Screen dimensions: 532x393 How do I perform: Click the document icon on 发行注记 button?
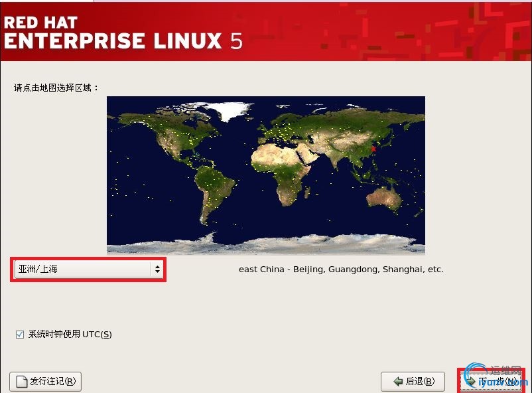(22, 382)
